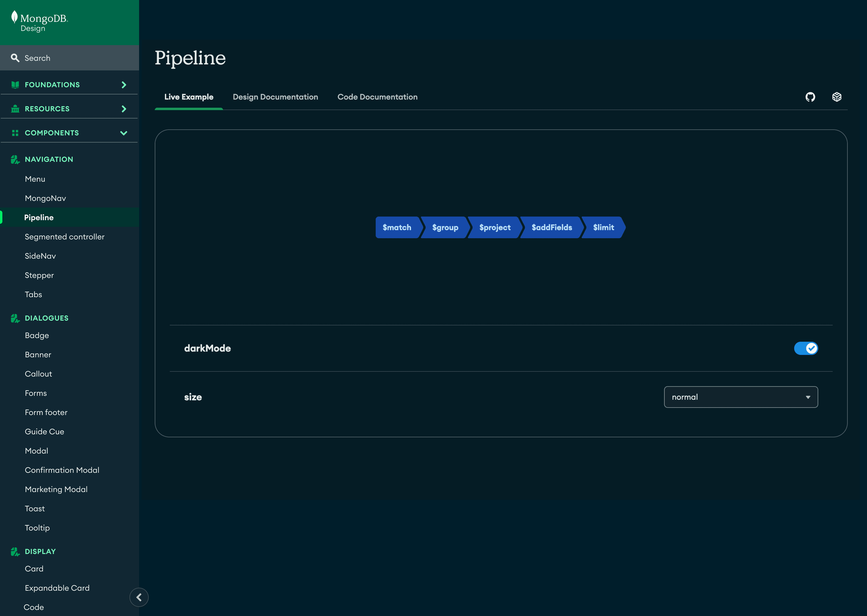Open the CodeSandbox cube icon

pyautogui.click(x=837, y=97)
